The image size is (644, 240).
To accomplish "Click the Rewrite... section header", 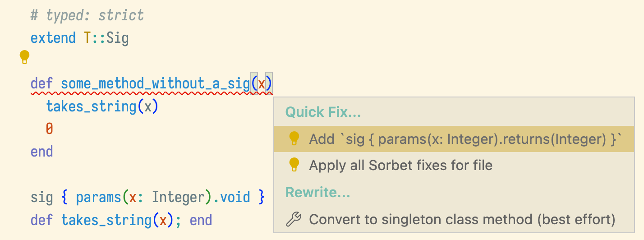I will tap(317, 193).
